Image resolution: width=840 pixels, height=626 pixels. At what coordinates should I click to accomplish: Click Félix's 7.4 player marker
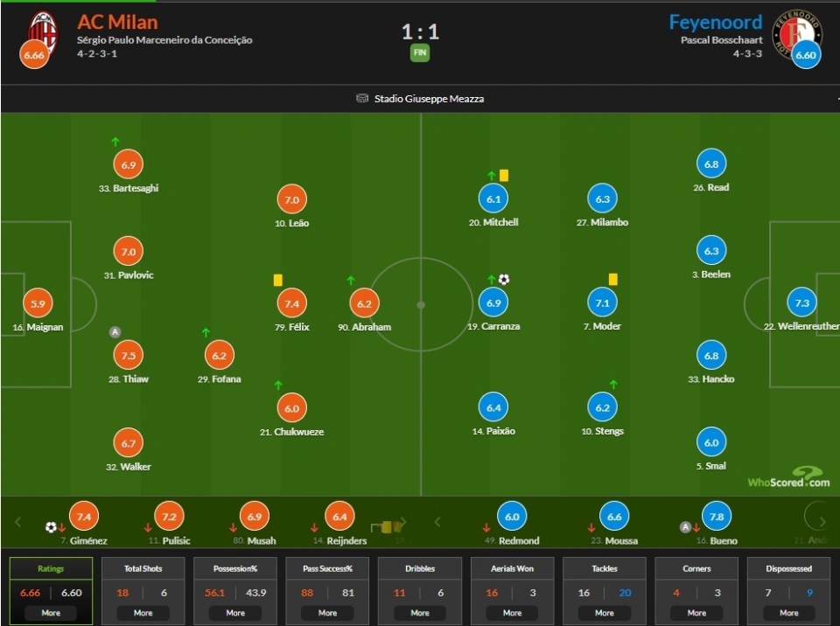(292, 303)
